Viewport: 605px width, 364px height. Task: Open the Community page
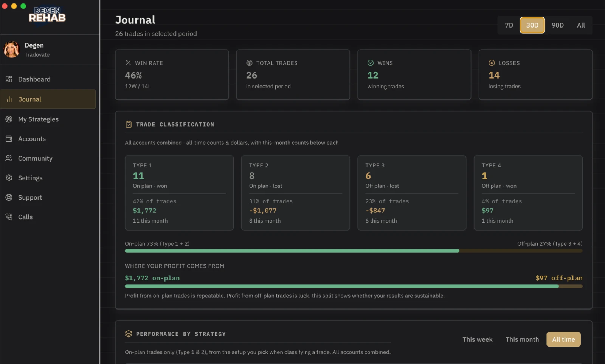(x=48, y=158)
